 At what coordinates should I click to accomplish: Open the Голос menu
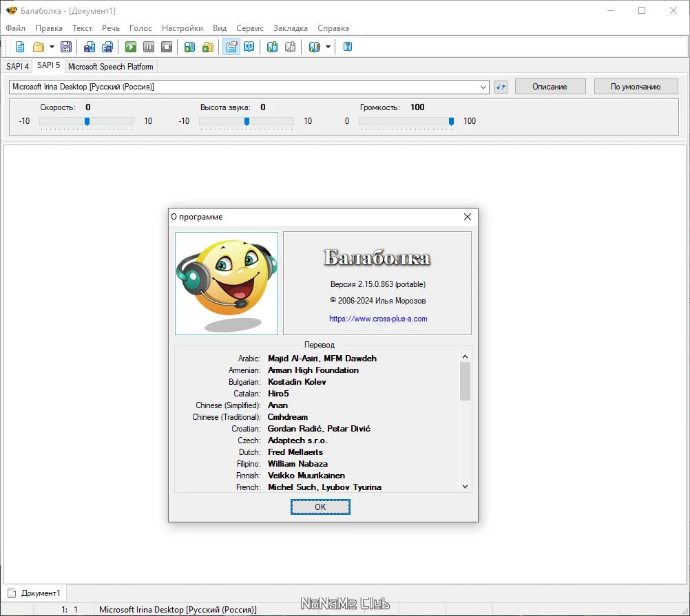click(x=140, y=28)
